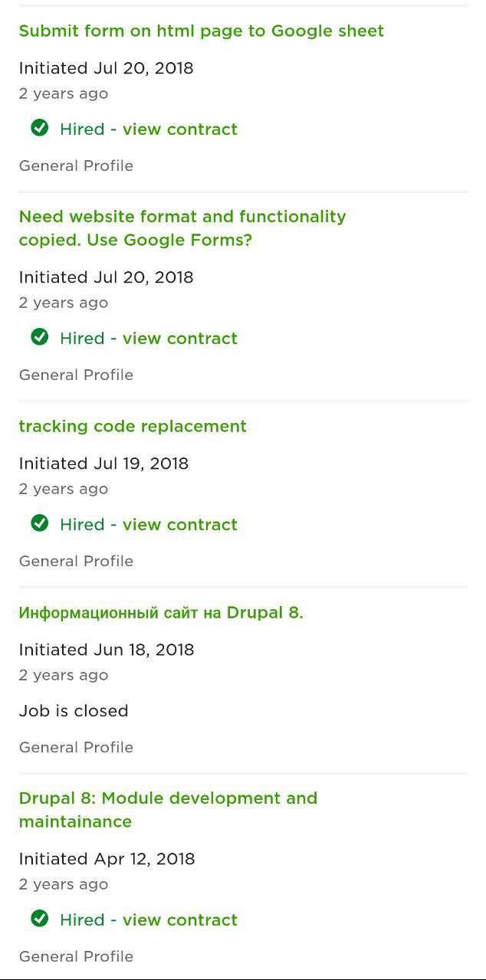This screenshot has height=980, width=486.
Task: Open the 'tracking code replacement' job
Action: click(x=133, y=426)
